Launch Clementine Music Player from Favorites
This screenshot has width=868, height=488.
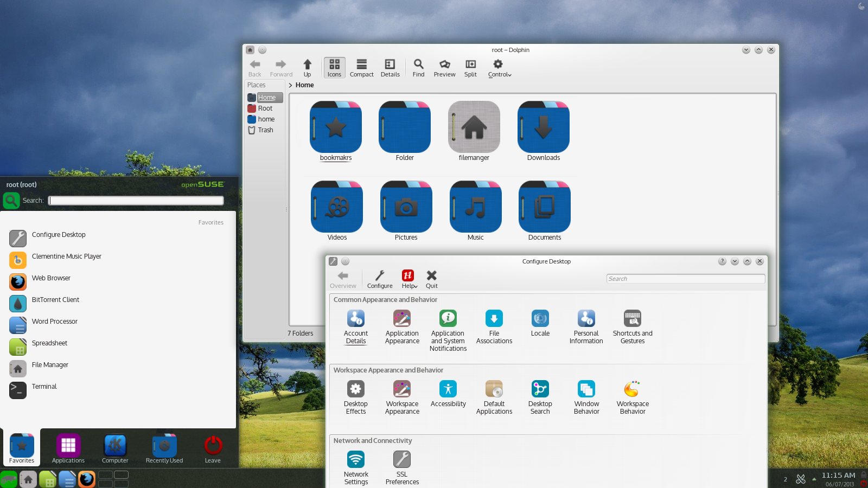(x=118, y=260)
